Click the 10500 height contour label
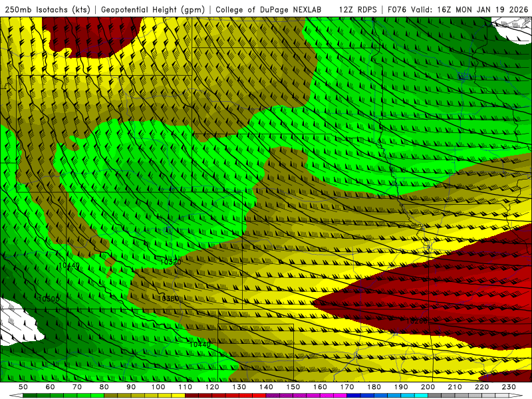This screenshot has width=532, height=399. tap(49, 299)
